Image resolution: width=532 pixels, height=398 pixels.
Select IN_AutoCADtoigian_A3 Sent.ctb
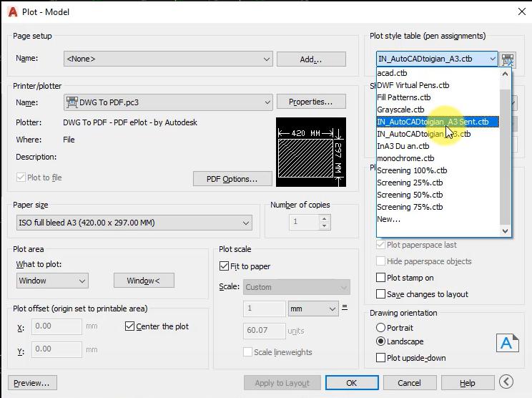click(x=438, y=122)
